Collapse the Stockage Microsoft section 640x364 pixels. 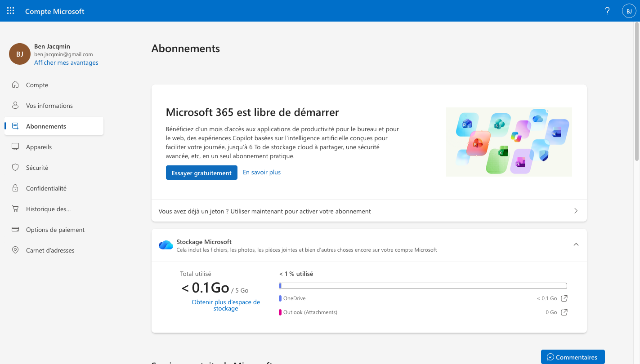pyautogui.click(x=576, y=244)
